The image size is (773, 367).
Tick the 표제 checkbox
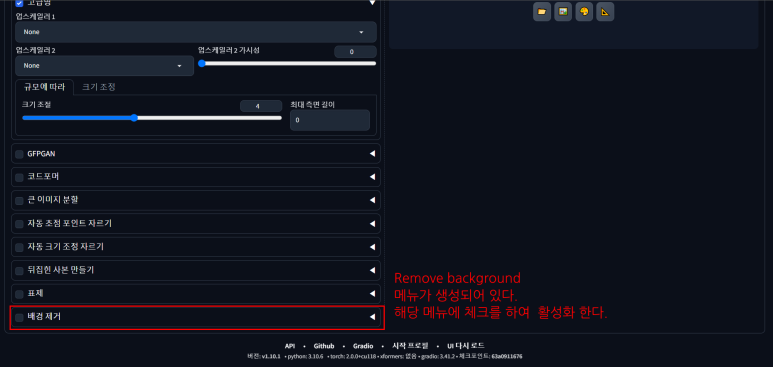point(19,294)
